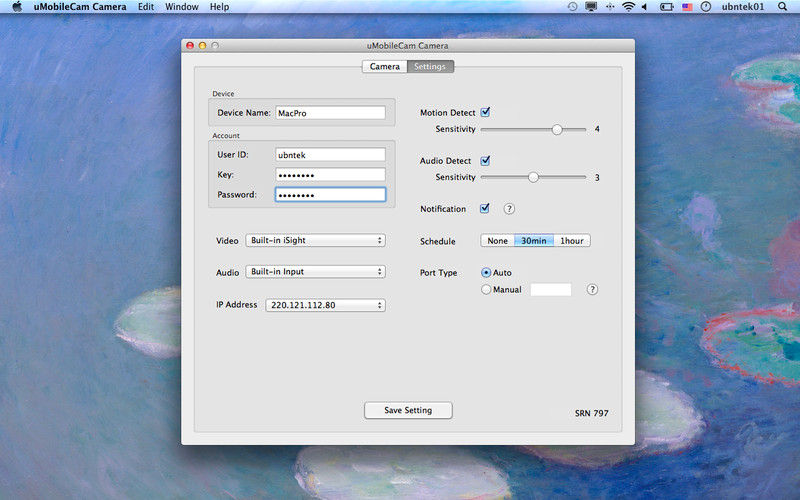Click the volume speaker icon
800x500 pixels.
(644, 7)
